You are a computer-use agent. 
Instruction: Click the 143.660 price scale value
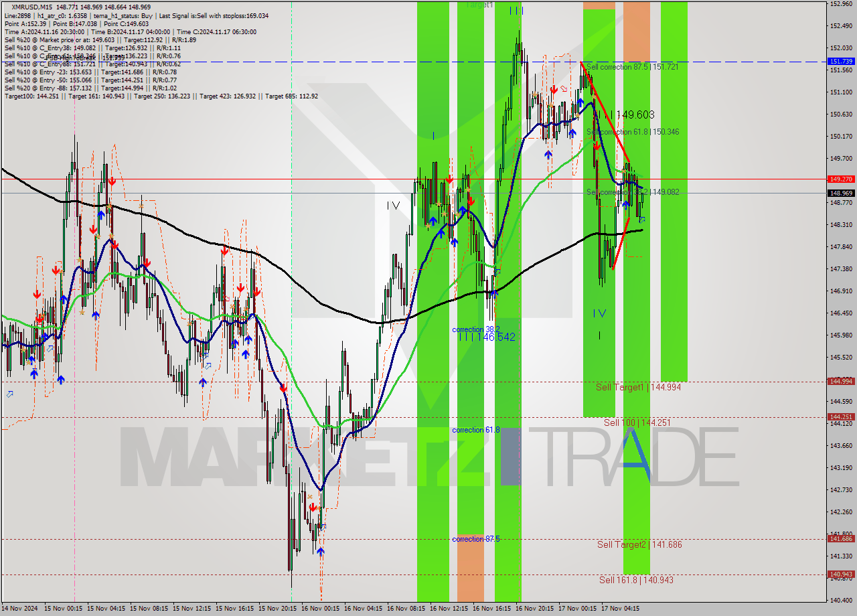[841, 446]
